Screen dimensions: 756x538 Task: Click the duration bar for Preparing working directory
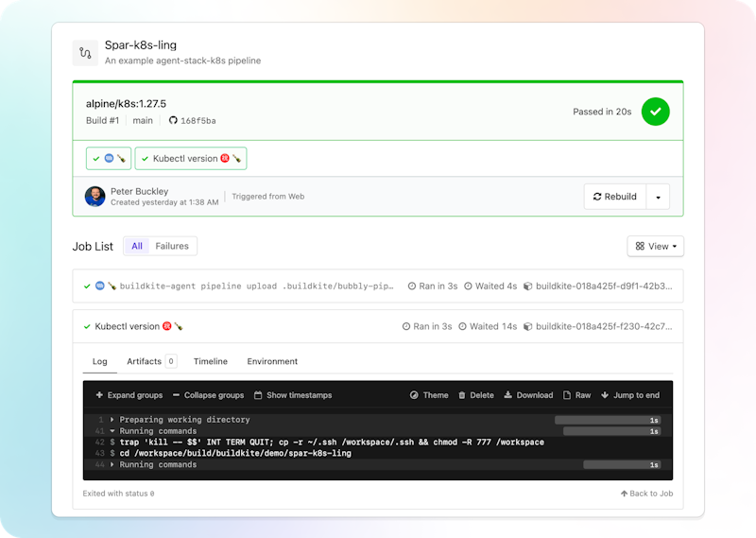(x=608, y=420)
